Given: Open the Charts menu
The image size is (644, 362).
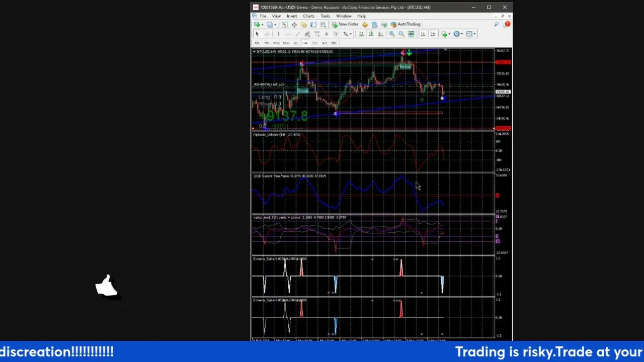Looking at the screenshot, I should click(x=308, y=16).
